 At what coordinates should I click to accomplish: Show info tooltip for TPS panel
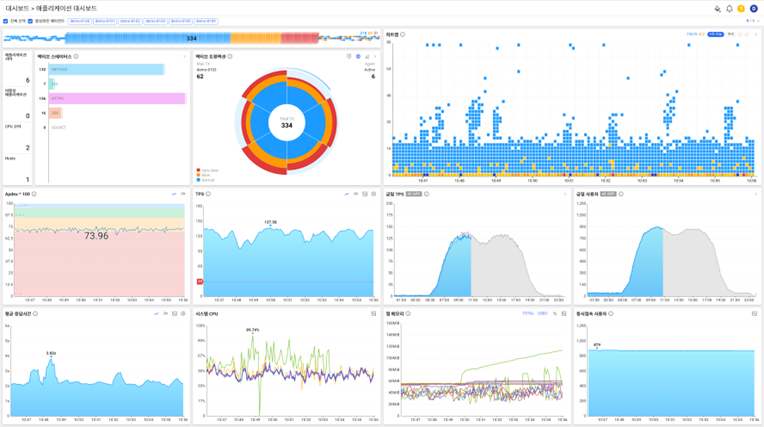[x=208, y=194]
